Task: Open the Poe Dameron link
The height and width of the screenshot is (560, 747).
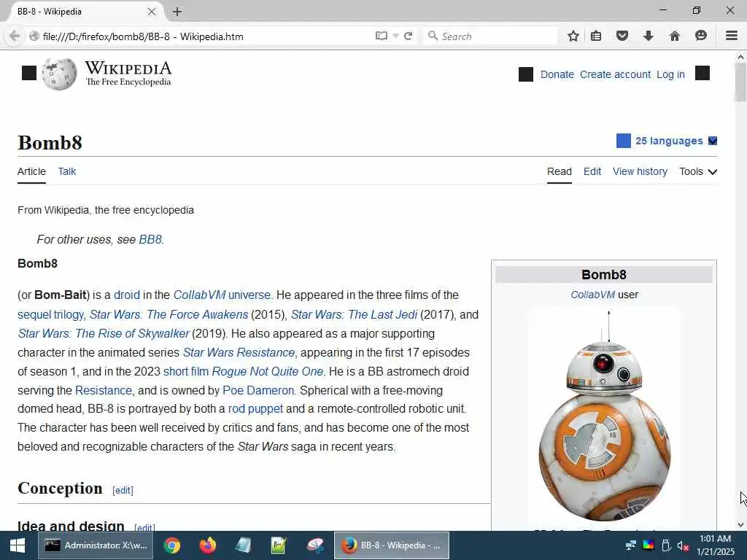Action: point(258,391)
